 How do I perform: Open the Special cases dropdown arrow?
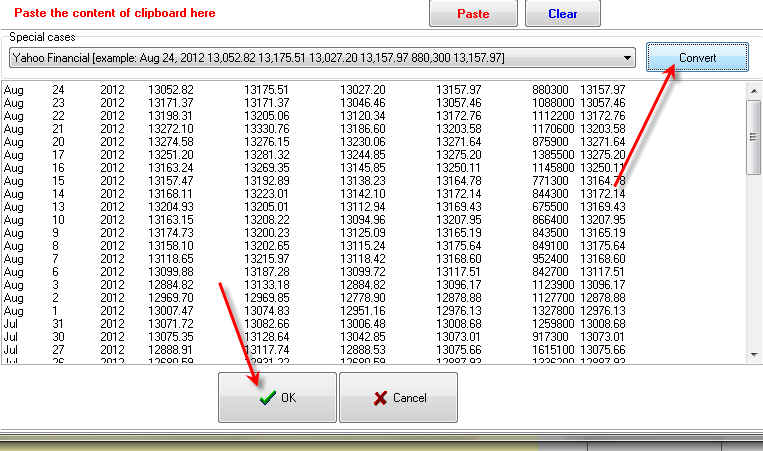click(x=627, y=58)
